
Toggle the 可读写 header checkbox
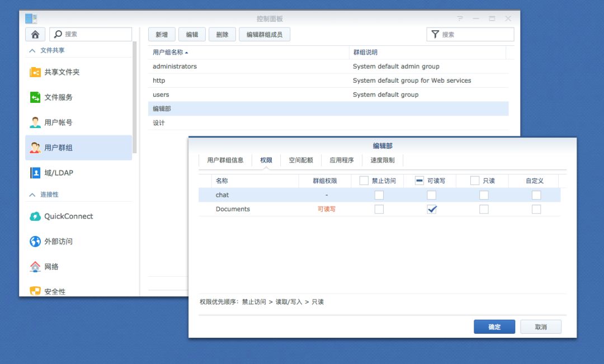pyautogui.click(x=419, y=181)
